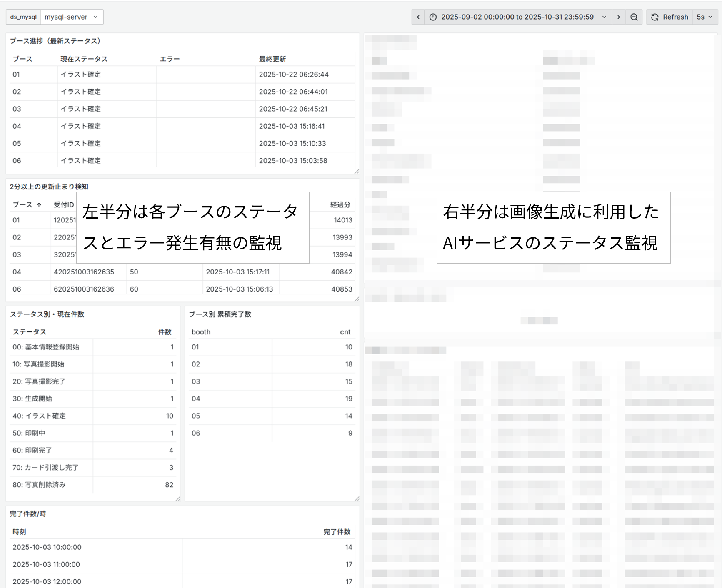Click the Refresh dashboard button
This screenshot has width=722, height=588.
[670, 17]
